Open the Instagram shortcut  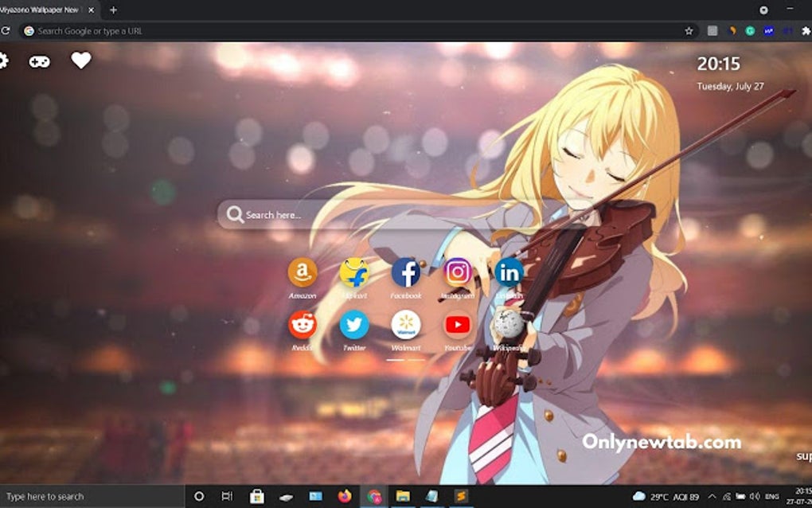(x=458, y=272)
